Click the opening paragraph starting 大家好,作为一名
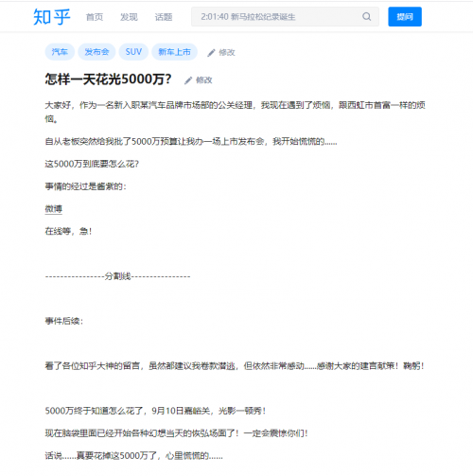 coord(235,112)
